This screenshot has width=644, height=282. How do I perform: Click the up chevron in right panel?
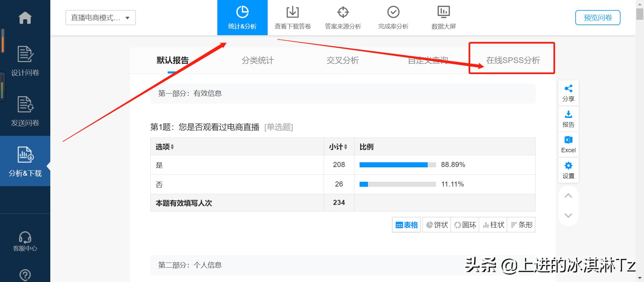(568, 196)
